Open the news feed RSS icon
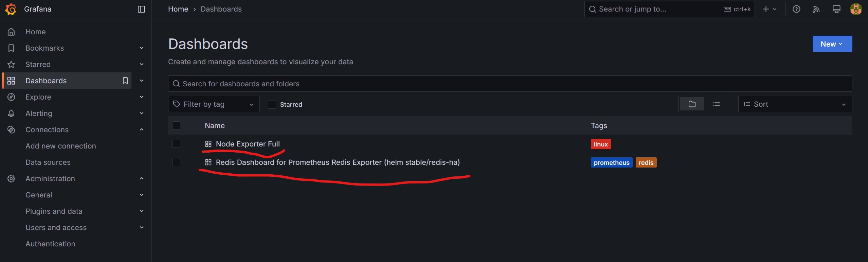The image size is (868, 262). [816, 9]
